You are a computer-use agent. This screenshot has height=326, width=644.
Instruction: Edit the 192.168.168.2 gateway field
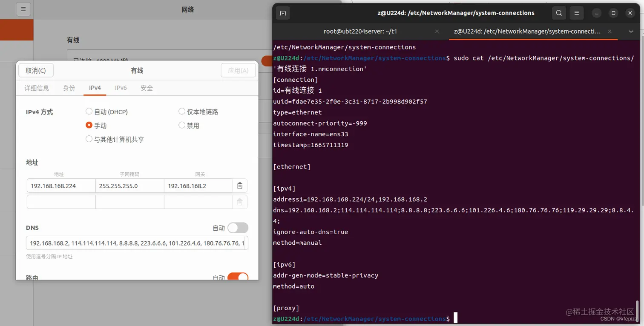point(198,186)
